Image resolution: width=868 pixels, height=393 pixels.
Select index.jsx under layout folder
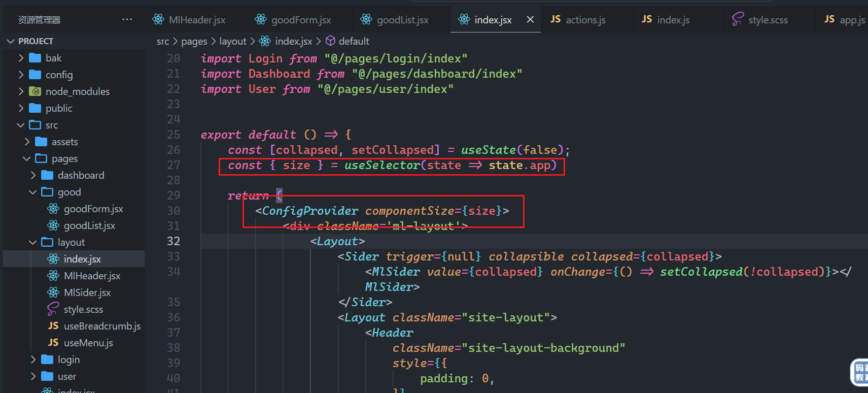click(82, 259)
